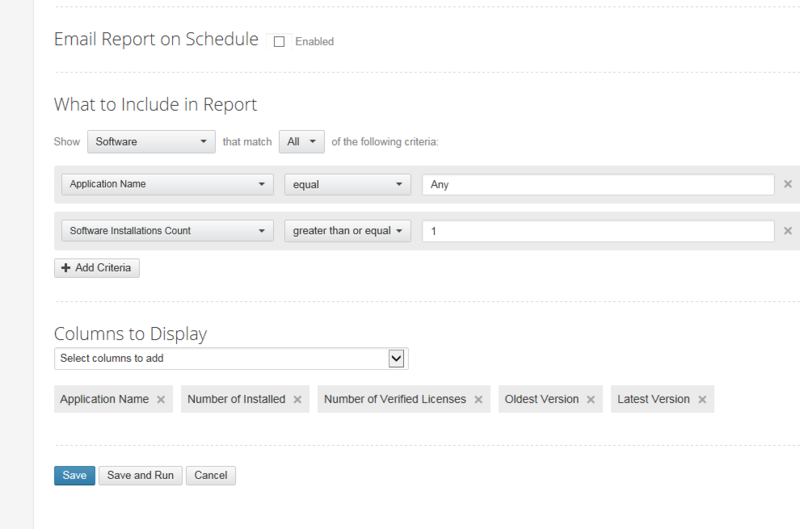Open the Show Software dropdown
The height and width of the screenshot is (529, 800).
pos(151,142)
